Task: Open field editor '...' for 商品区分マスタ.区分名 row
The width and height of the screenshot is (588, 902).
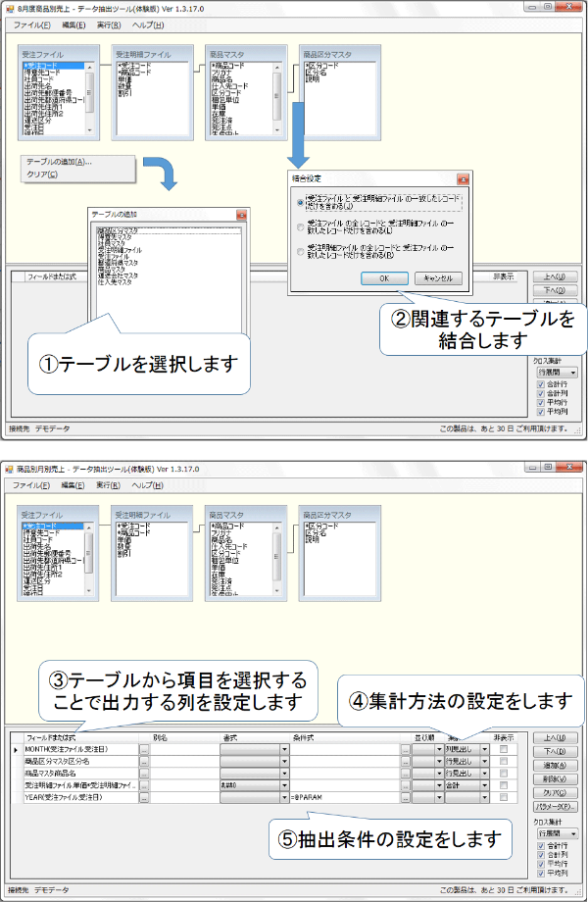Action: tap(144, 762)
